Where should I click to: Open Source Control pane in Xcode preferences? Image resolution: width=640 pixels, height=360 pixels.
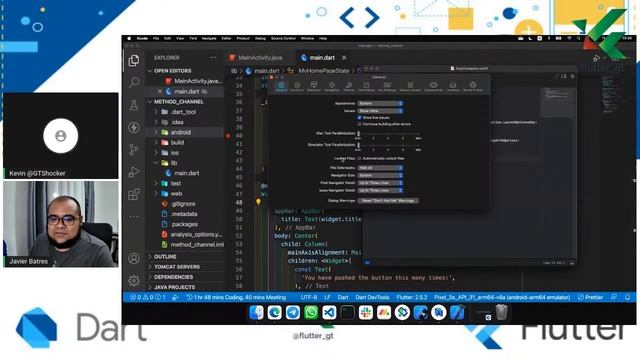click(x=410, y=87)
